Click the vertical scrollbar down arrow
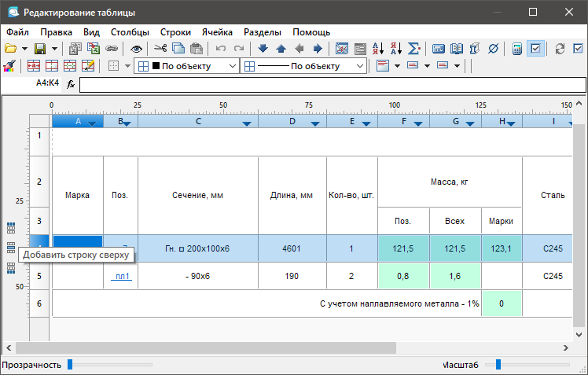 (579, 334)
